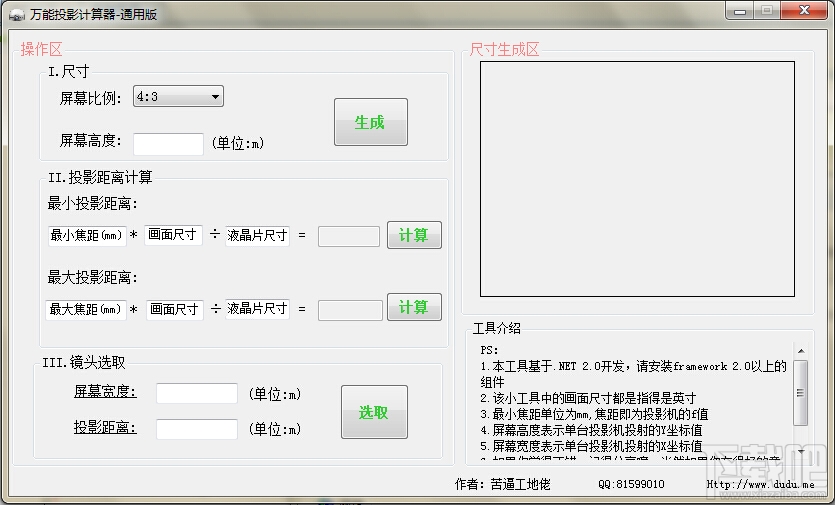Close the 万能投影计算器 window

[x=805, y=11]
